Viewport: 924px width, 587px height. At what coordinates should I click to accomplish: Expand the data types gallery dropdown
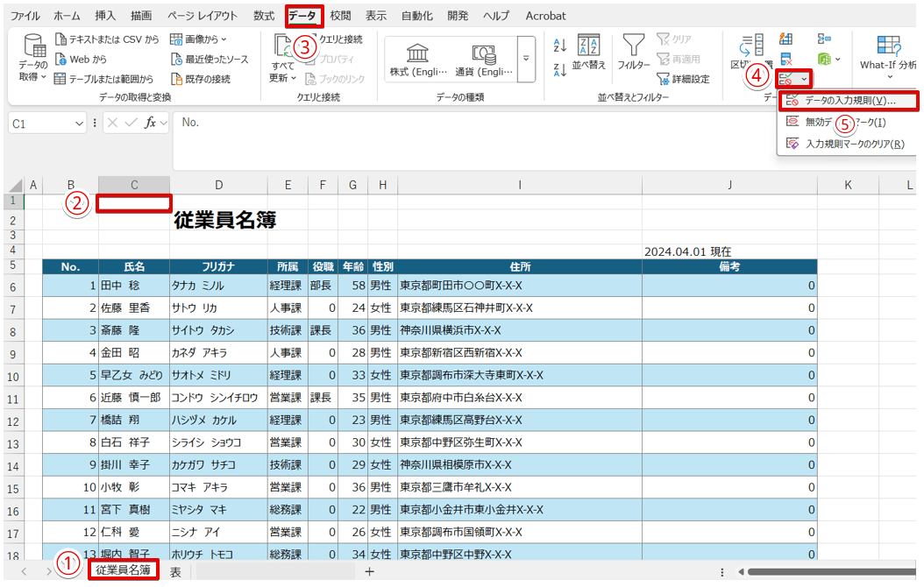point(526,59)
